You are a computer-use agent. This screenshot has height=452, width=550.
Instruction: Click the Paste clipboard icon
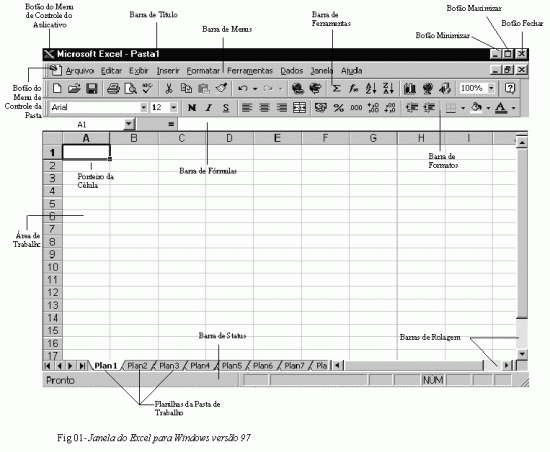click(203, 88)
